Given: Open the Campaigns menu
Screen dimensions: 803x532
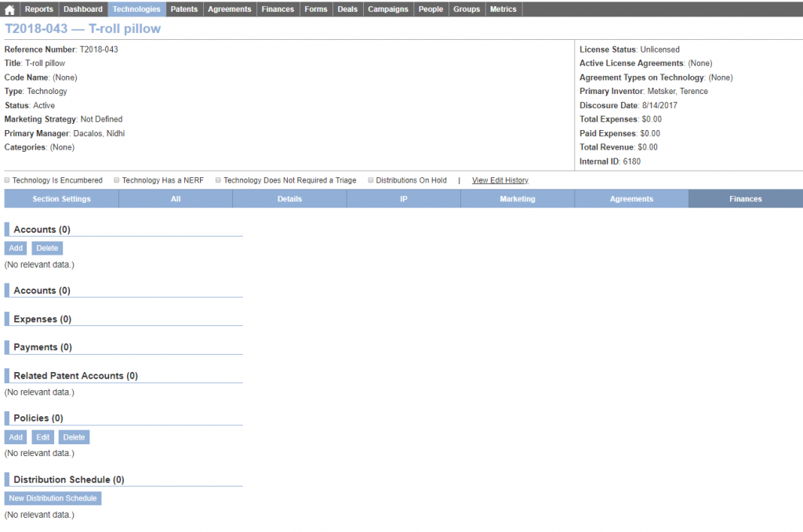Looking at the screenshot, I should pyautogui.click(x=388, y=9).
